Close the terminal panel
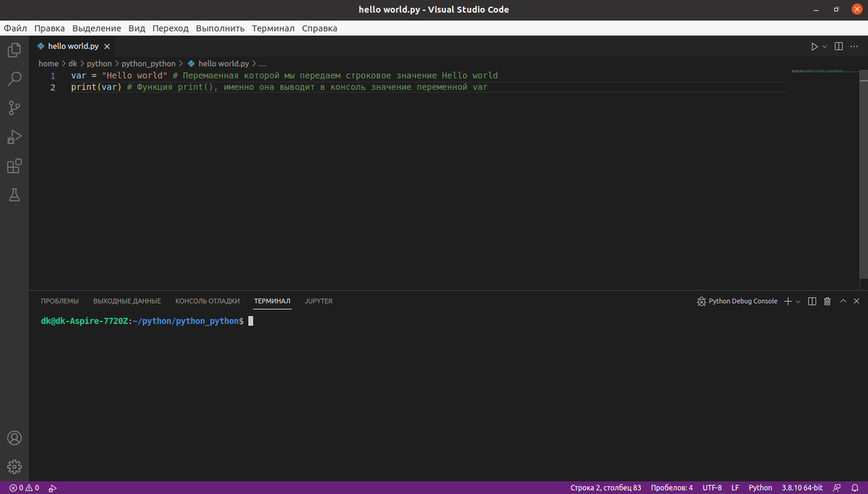 click(x=857, y=301)
